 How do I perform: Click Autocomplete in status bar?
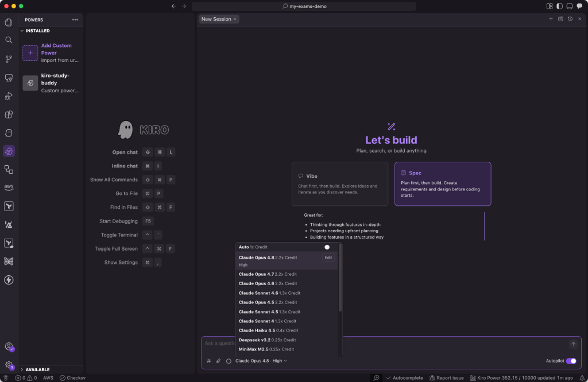pos(404,378)
